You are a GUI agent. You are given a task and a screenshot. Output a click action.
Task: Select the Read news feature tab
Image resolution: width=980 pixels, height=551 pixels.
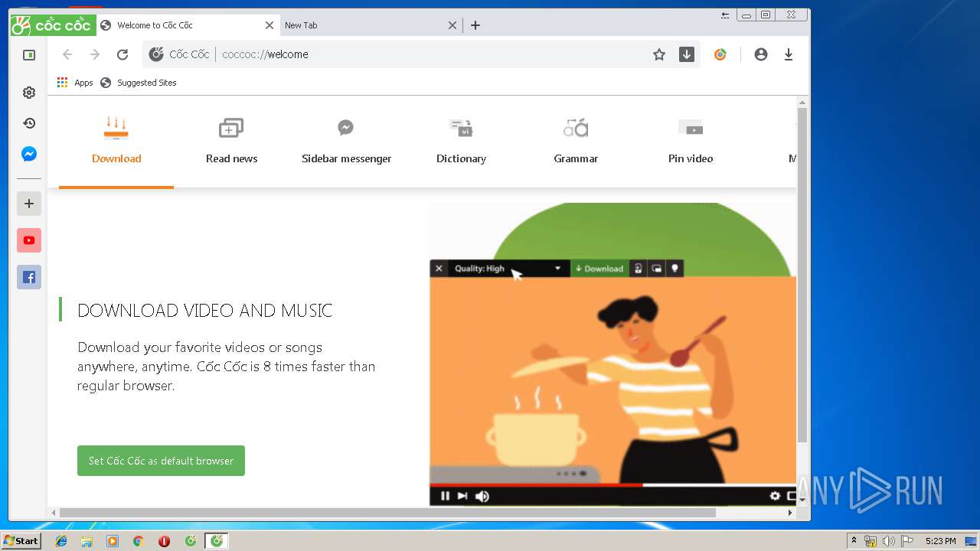[x=231, y=142]
